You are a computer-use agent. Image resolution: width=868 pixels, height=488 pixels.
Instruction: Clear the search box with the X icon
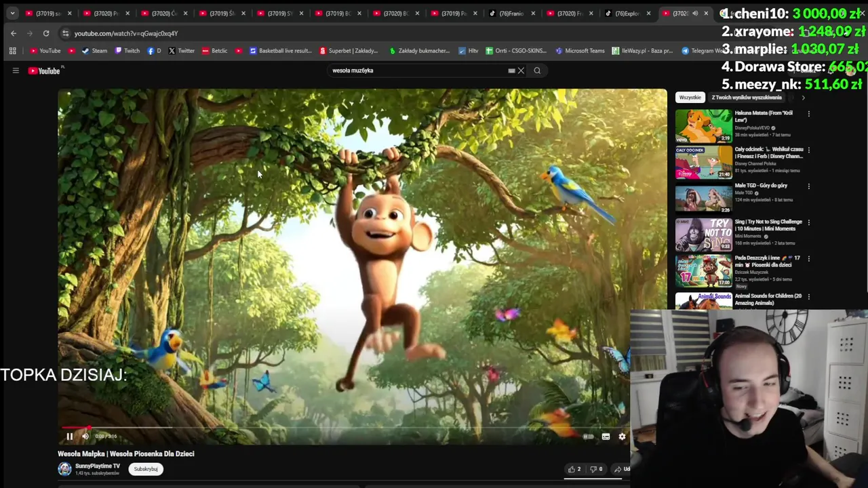point(521,70)
